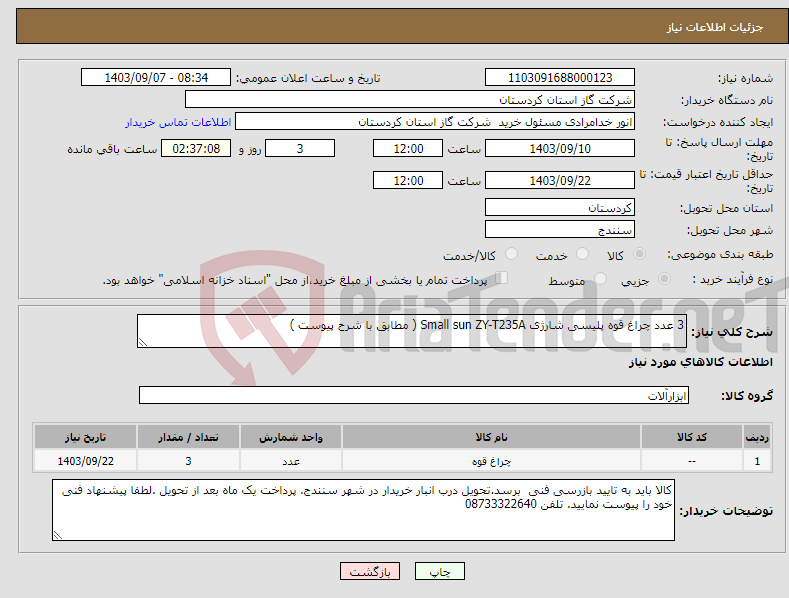Click the response deadline hour 12:00 field
The height and width of the screenshot is (598, 789).
point(408,148)
